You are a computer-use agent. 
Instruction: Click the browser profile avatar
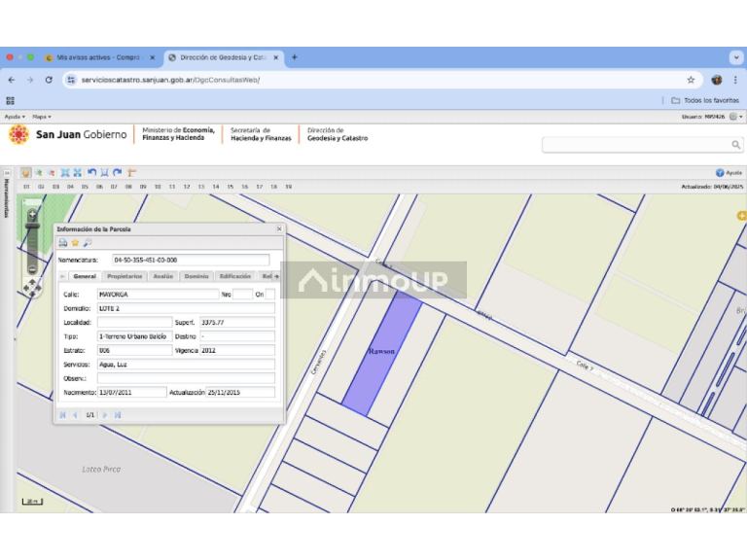pyautogui.click(x=717, y=80)
